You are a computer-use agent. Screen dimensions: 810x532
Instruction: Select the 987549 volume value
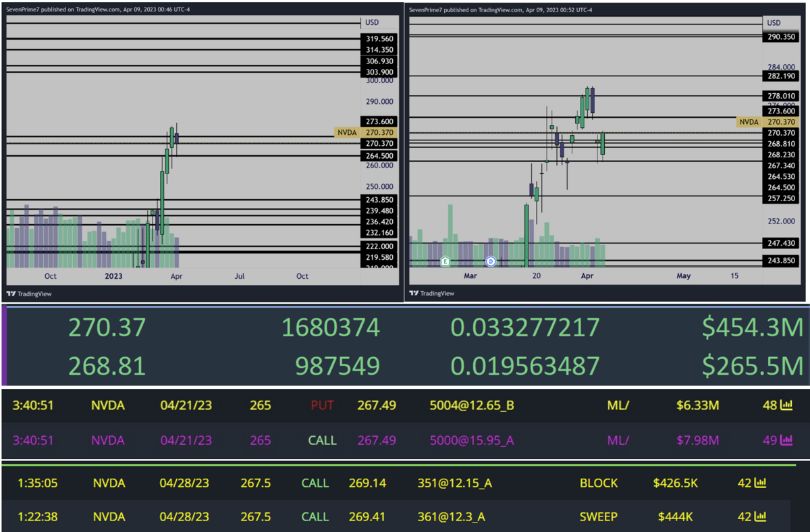point(337,365)
